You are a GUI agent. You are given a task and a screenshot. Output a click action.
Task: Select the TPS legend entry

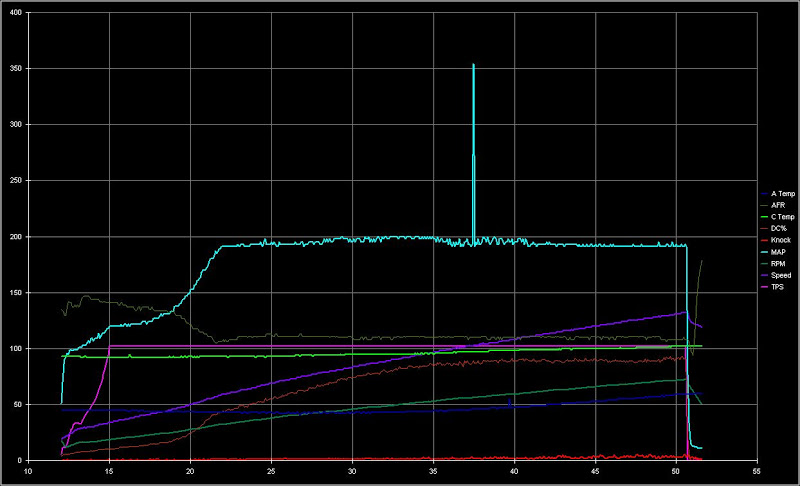click(x=772, y=287)
